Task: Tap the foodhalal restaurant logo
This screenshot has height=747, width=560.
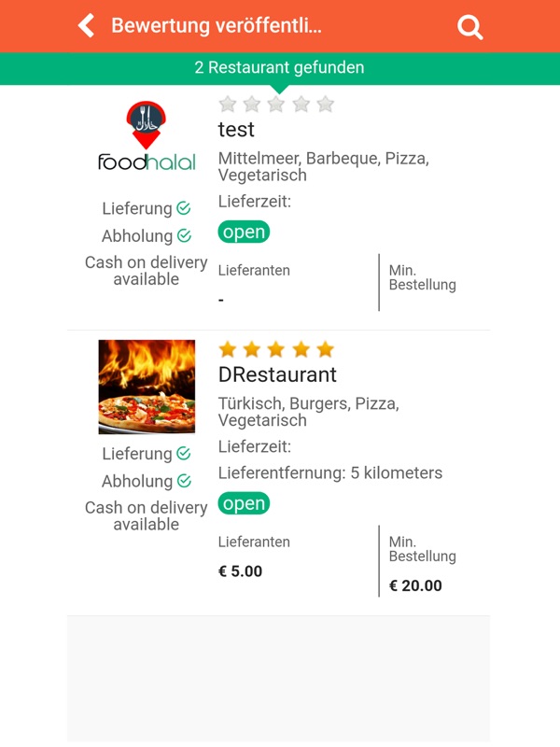Action: point(147,136)
